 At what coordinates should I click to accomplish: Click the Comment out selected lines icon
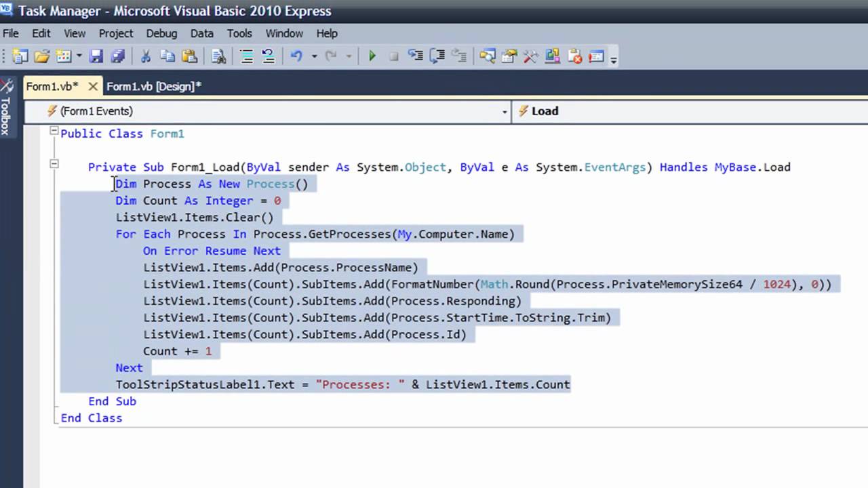(x=247, y=57)
